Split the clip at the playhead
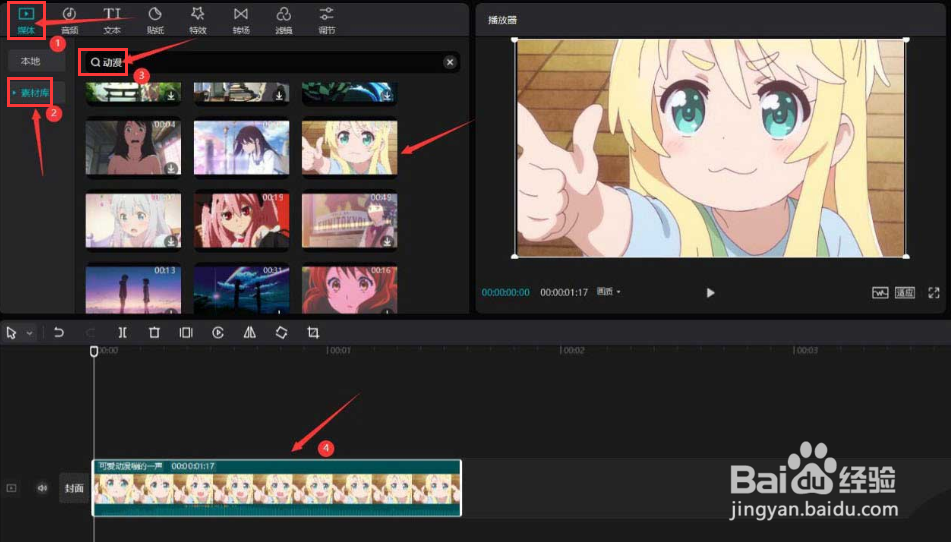Screen dimensions: 951x542 click(123, 332)
